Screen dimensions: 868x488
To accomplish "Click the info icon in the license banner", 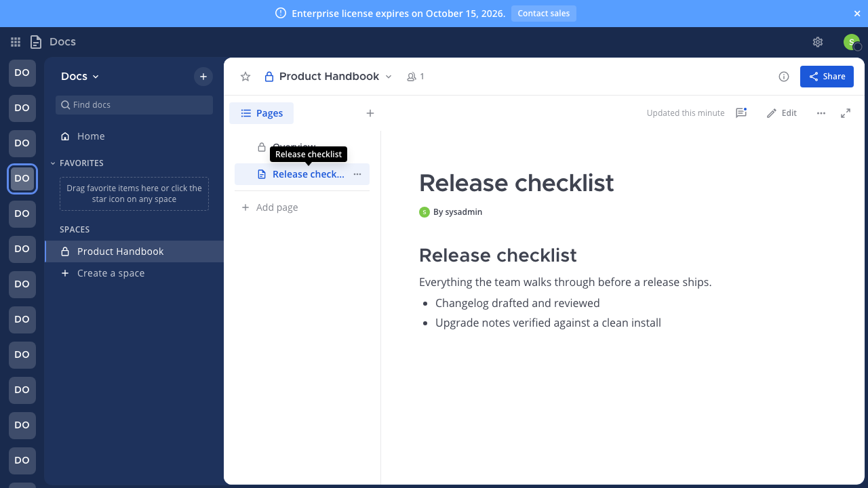I will point(281,14).
